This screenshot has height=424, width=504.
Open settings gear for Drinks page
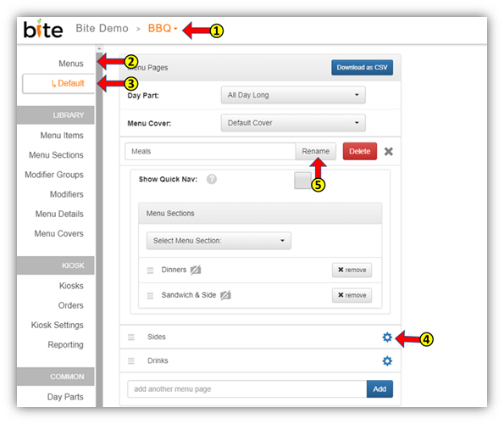pyautogui.click(x=387, y=361)
